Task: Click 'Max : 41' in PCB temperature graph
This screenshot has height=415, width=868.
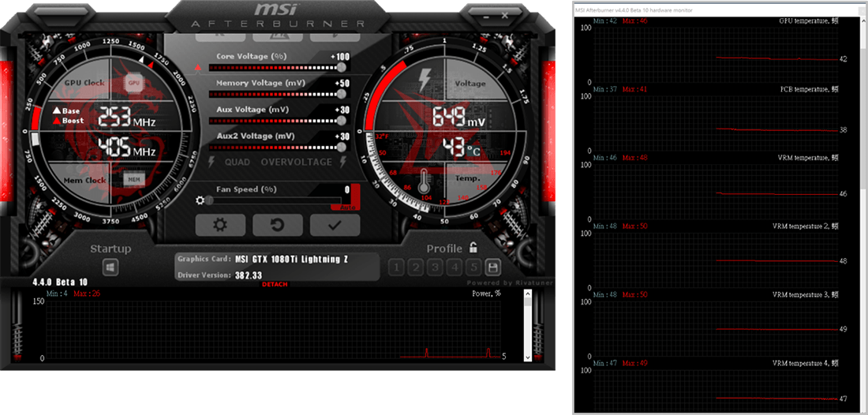Action: click(x=634, y=89)
